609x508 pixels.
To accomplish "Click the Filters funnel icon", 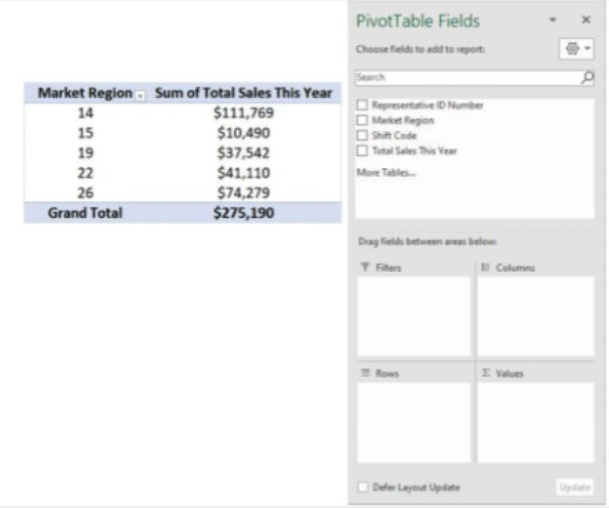I will point(364,268).
